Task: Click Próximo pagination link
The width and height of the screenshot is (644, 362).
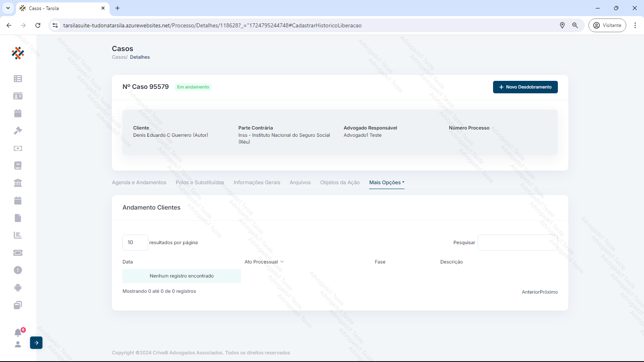Action: pyautogui.click(x=549, y=292)
